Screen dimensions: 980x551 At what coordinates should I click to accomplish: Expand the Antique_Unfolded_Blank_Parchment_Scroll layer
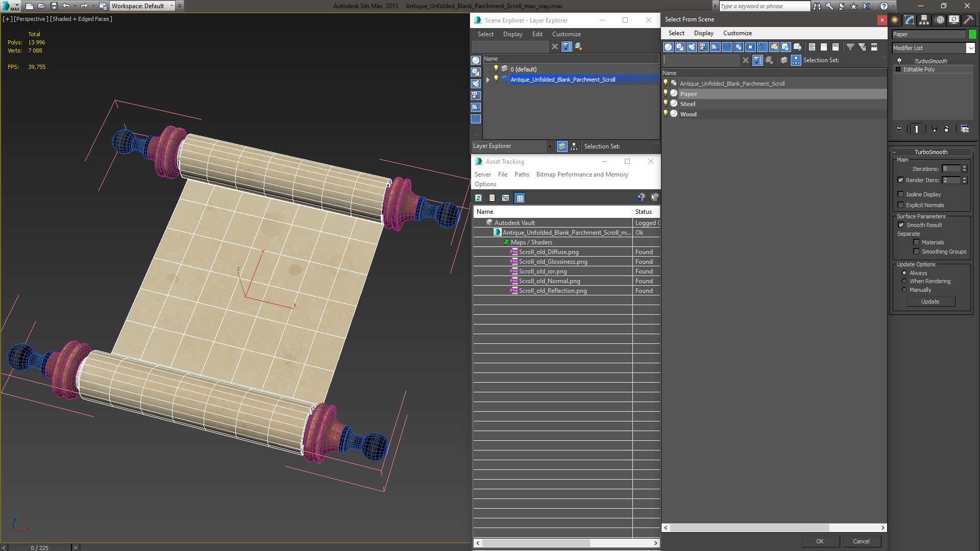pyautogui.click(x=487, y=80)
